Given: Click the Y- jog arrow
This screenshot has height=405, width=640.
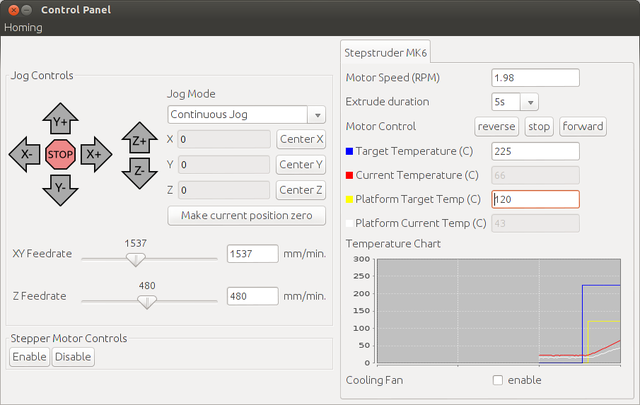Looking at the screenshot, I should 61,187.
